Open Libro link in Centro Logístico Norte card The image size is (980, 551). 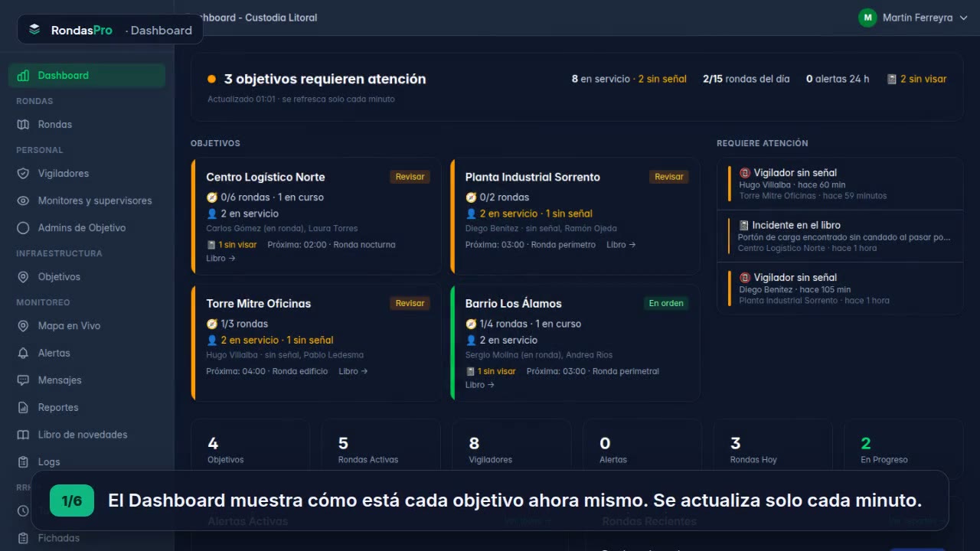point(220,258)
